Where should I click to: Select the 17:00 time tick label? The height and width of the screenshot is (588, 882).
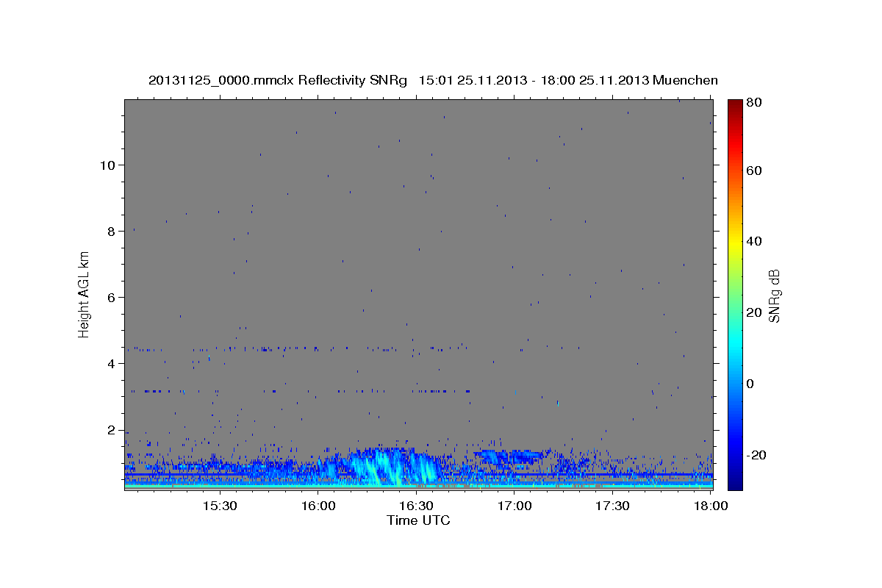[514, 506]
